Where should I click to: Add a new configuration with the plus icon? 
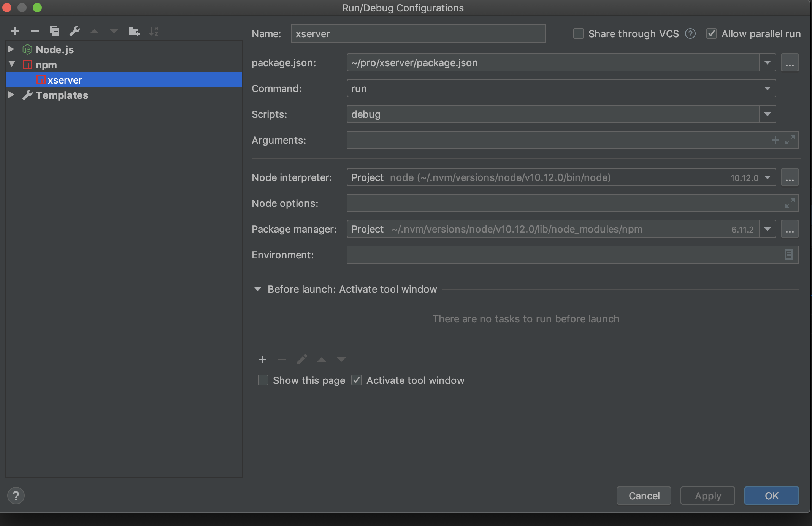pyautogui.click(x=15, y=31)
